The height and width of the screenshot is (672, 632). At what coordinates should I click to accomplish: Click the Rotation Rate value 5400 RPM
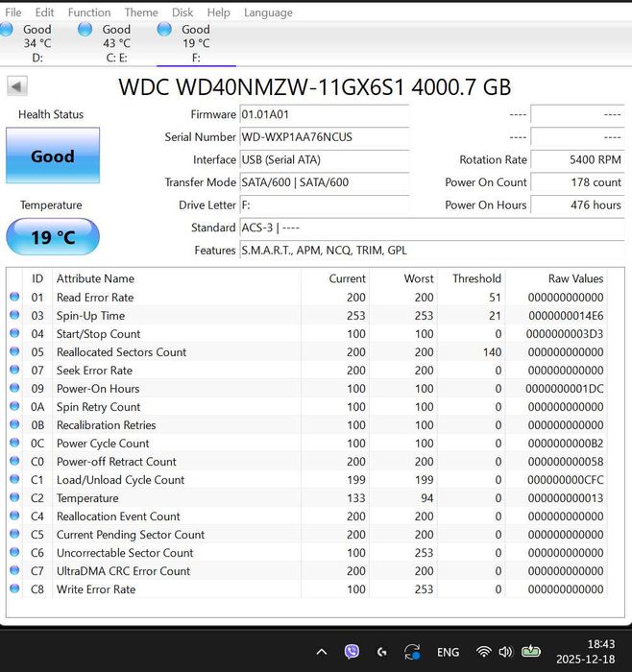click(x=577, y=160)
